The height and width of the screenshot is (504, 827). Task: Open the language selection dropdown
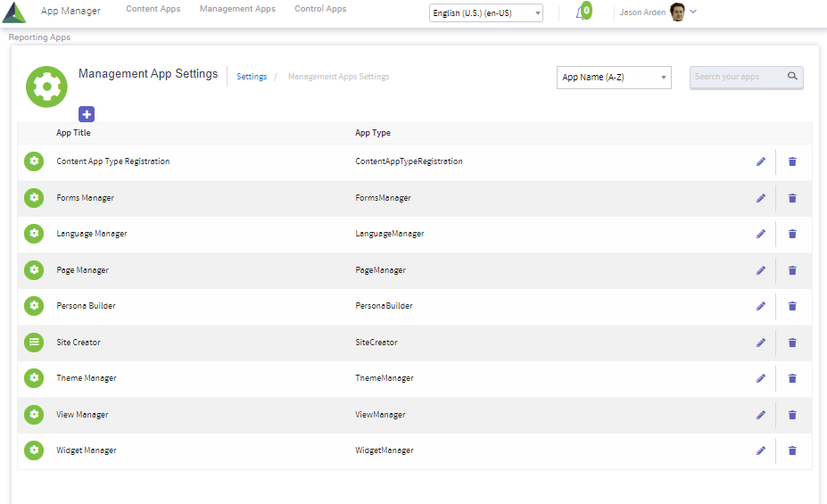tap(485, 13)
